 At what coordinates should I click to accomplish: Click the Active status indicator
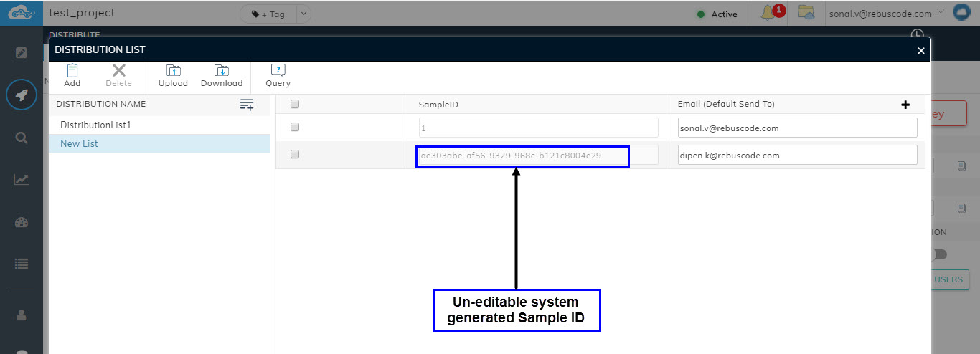717,14
